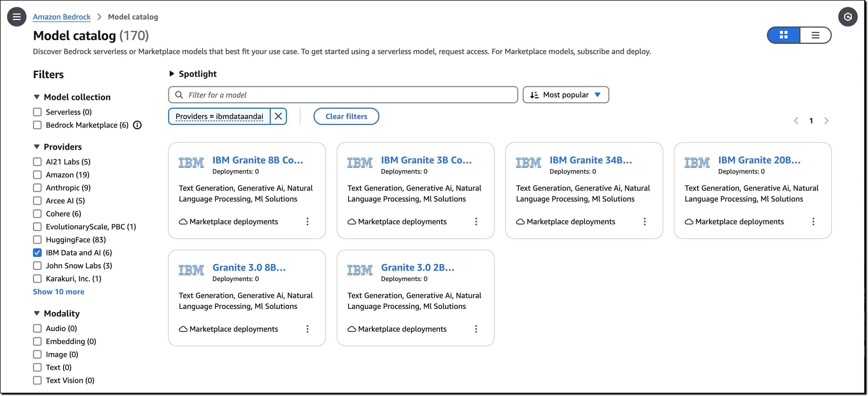
Task: Open the hamburger navigation menu
Action: point(16,16)
